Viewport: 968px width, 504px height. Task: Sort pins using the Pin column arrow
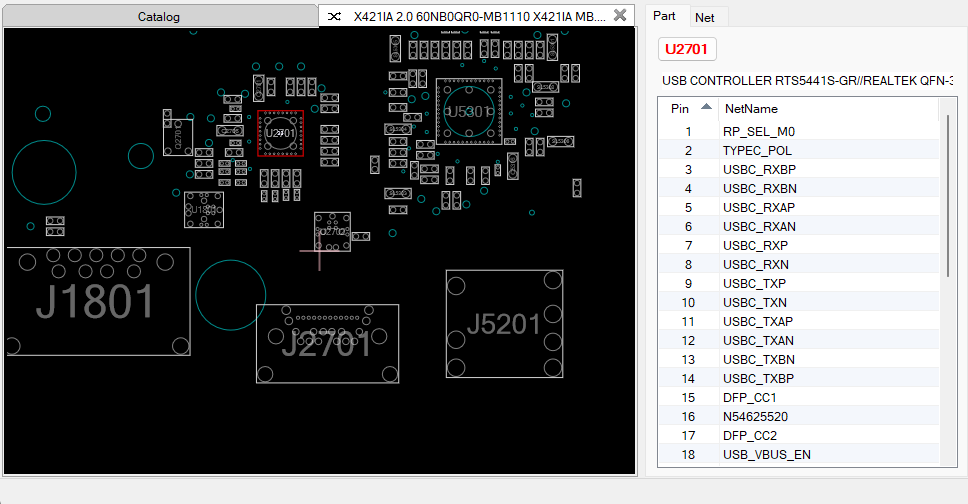coord(706,107)
